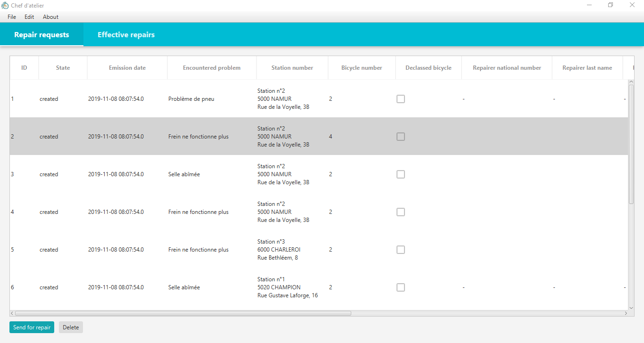Click bicycle number 2 in row 1
This screenshot has height=343, width=644.
(330, 99)
